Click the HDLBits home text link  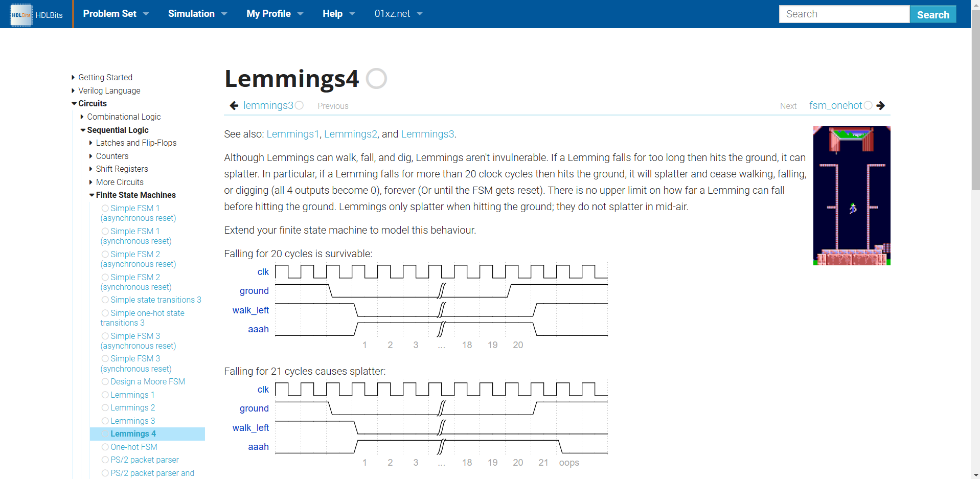pyautogui.click(x=49, y=15)
